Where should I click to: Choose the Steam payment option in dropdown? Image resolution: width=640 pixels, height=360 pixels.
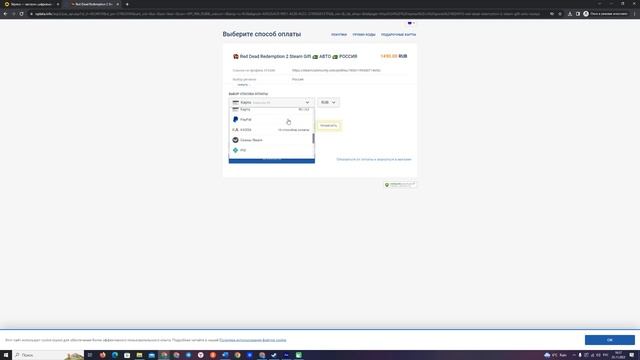(271, 140)
